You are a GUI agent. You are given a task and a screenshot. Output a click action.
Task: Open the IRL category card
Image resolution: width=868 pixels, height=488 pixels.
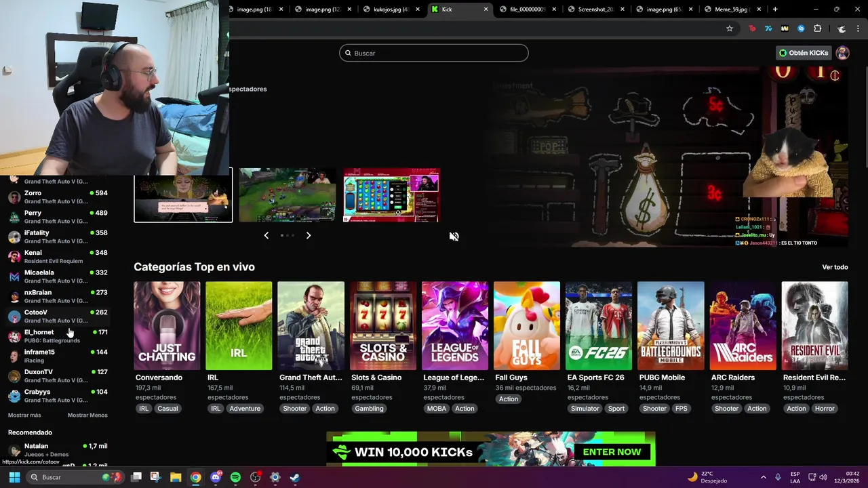tap(239, 326)
